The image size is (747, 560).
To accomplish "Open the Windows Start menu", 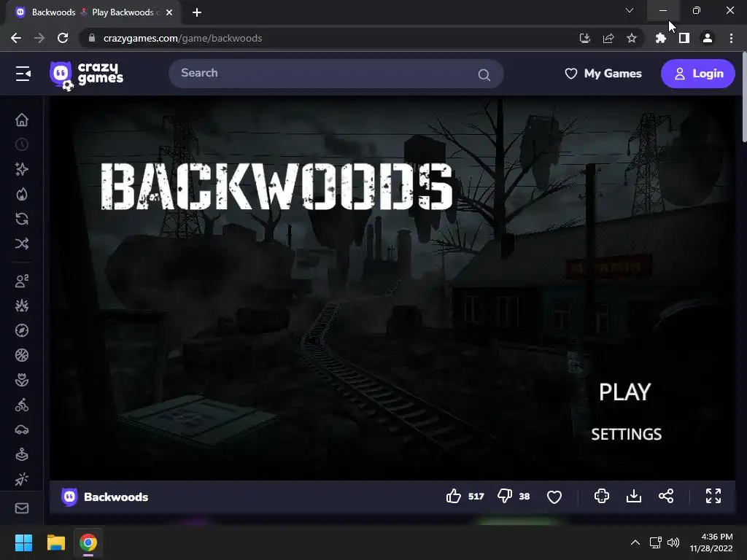I will 23,542.
